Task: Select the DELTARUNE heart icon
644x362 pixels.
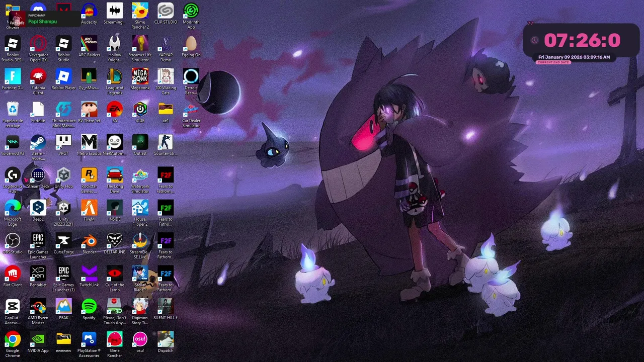Action: point(115,240)
